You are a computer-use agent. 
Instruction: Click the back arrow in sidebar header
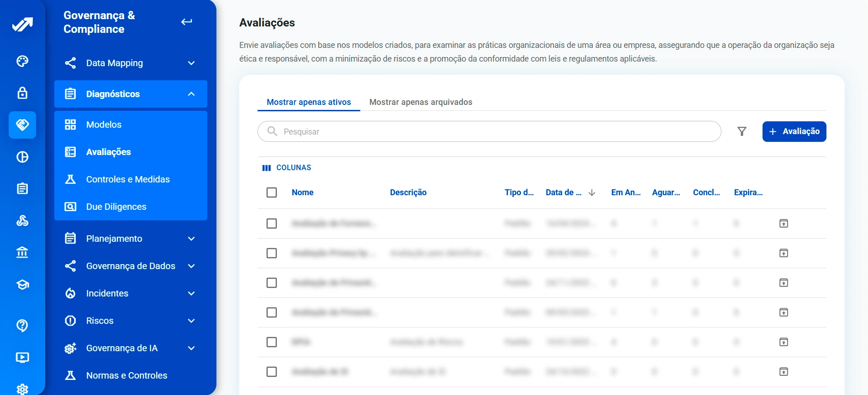[186, 22]
